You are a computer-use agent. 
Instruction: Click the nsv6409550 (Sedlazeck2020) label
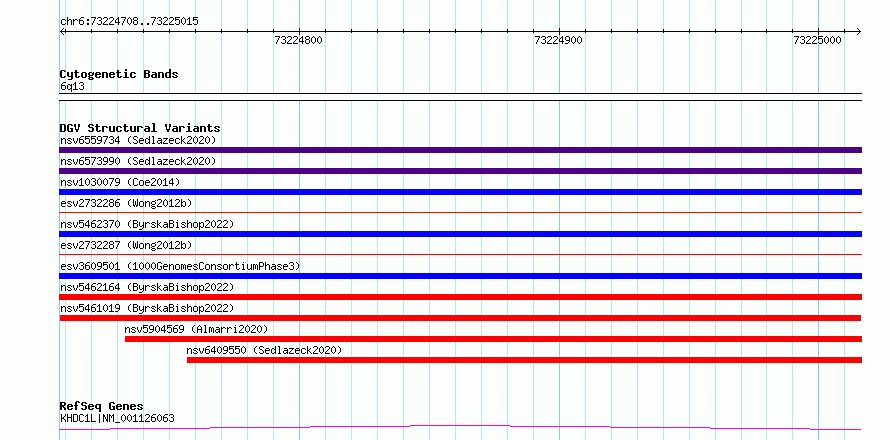tap(265, 350)
